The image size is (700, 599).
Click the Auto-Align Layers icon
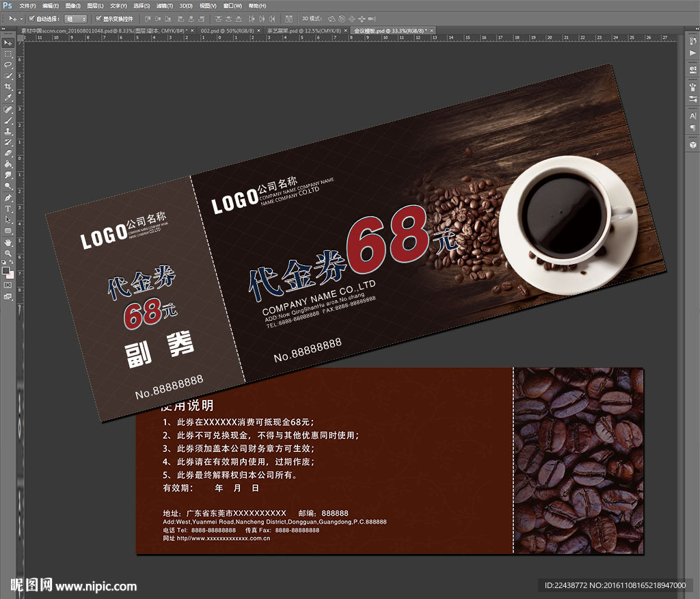289,18
